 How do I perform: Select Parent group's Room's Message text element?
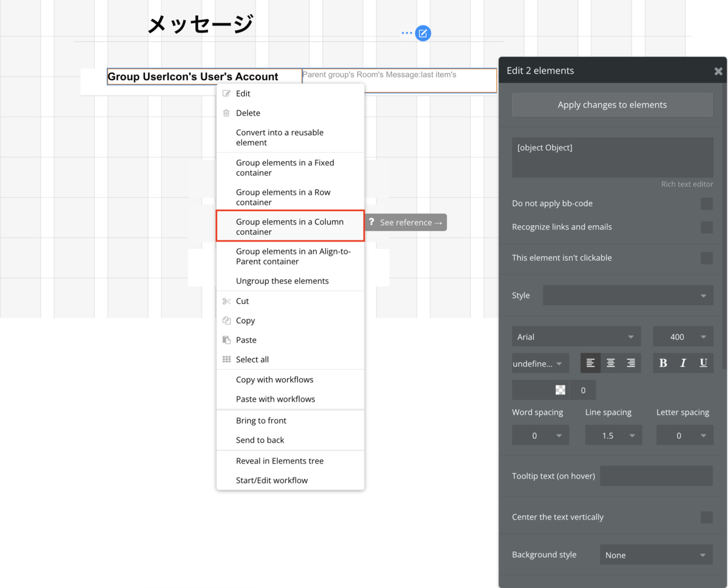point(399,81)
